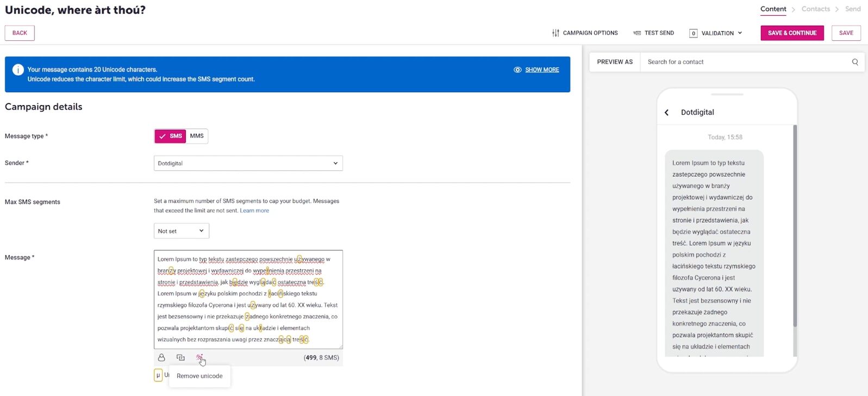Select SMS message type
The width and height of the screenshot is (868, 396).
tap(170, 136)
